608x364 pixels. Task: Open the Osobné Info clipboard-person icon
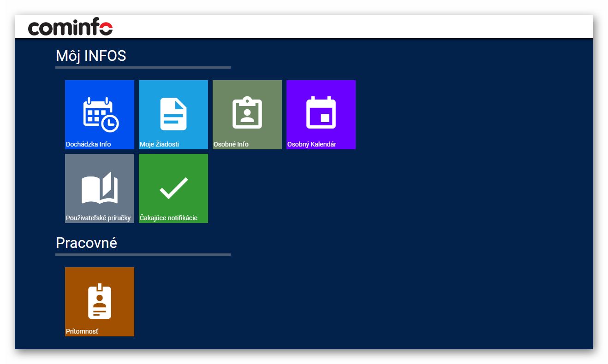click(x=247, y=113)
